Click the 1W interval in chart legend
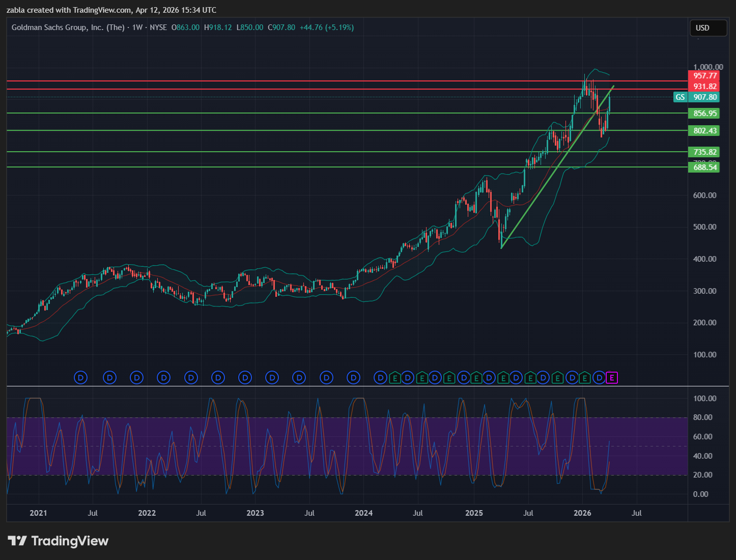This screenshot has width=736, height=560. click(x=137, y=27)
